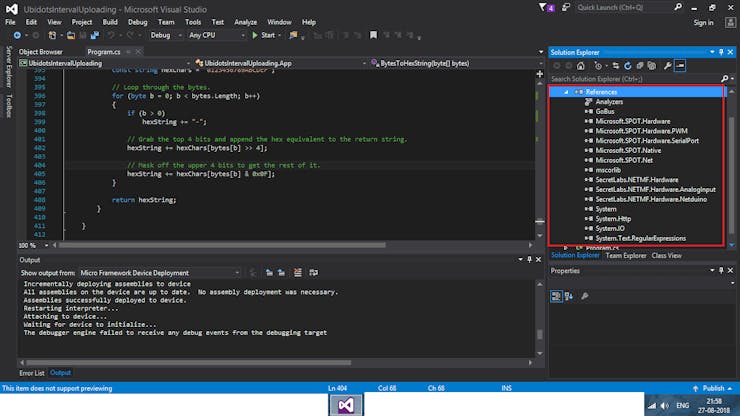
Task: Switch to the Error List tab
Action: coord(32,373)
